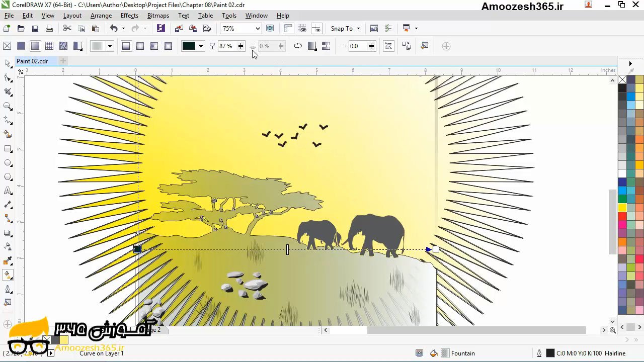Expand the Application launcher dropdown arrow

[416, 29]
